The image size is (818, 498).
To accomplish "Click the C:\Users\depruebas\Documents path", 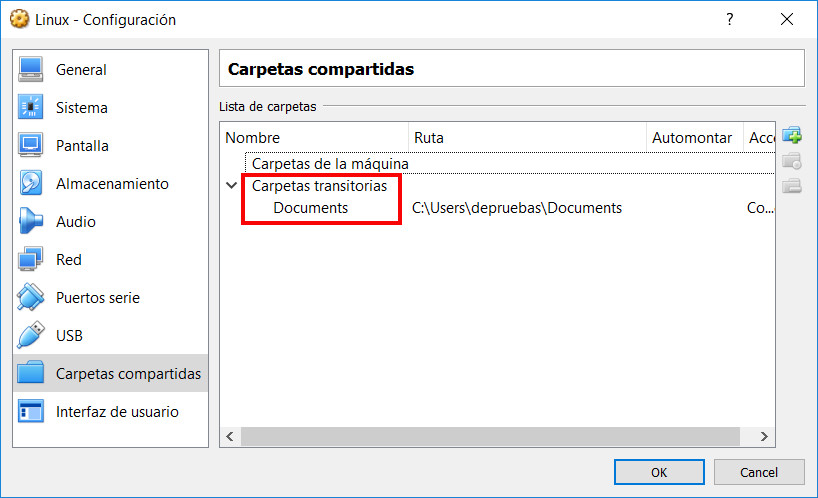I will tap(517, 208).
